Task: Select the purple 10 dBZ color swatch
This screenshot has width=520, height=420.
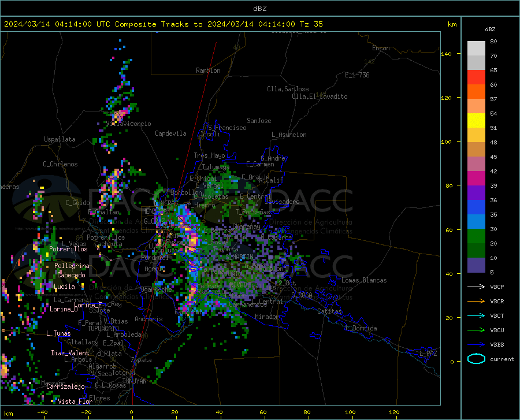Action: tap(476, 265)
